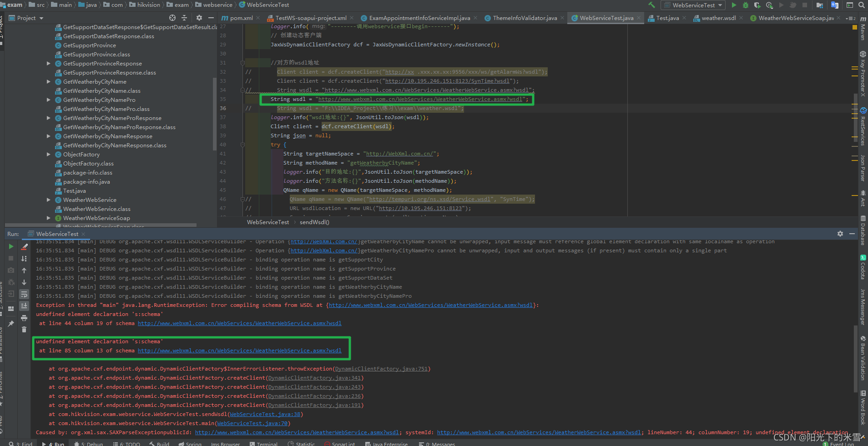Click Project tree vertical scrollbar
Image resolution: width=868 pixels, height=446 pixels.
point(215,114)
